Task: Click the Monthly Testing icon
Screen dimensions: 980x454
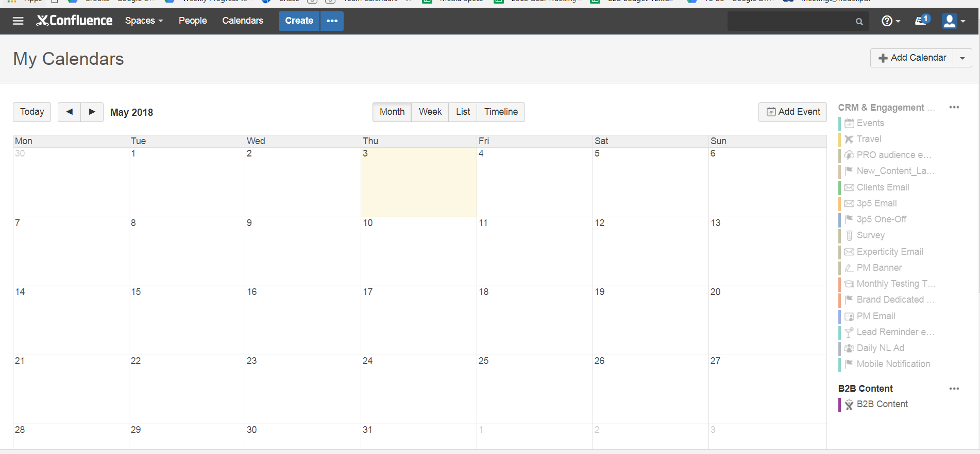Action: click(849, 284)
